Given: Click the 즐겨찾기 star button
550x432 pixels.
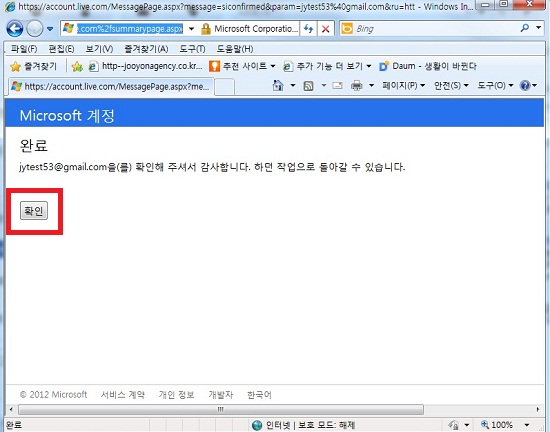Looking at the screenshot, I should [33, 66].
